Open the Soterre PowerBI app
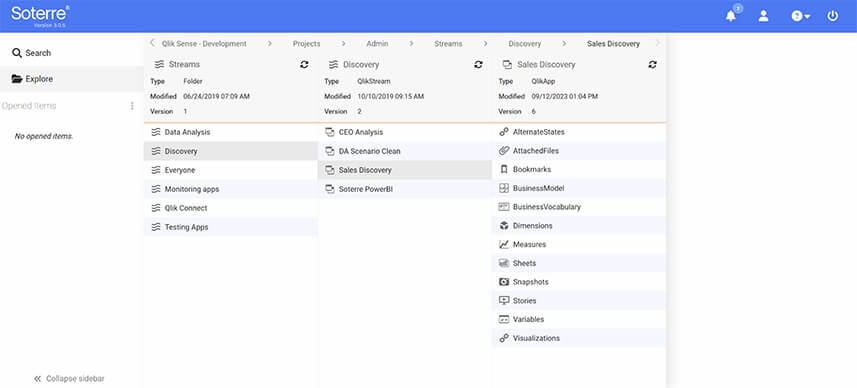This screenshot has width=857, height=388. [x=404, y=189]
